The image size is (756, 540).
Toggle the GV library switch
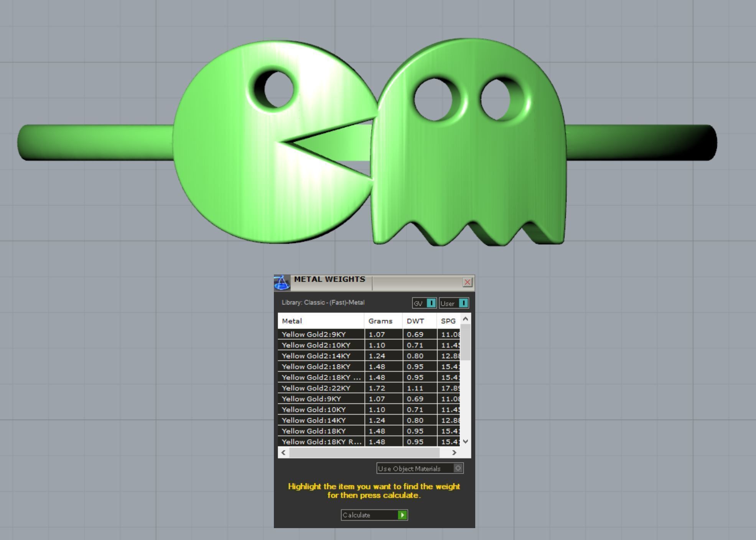431,303
